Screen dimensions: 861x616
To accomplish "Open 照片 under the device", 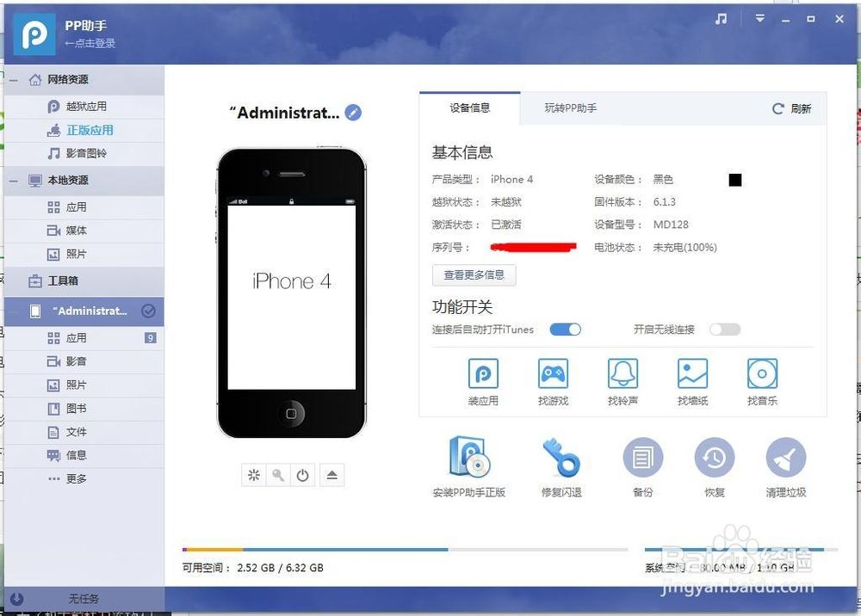I will click(84, 385).
